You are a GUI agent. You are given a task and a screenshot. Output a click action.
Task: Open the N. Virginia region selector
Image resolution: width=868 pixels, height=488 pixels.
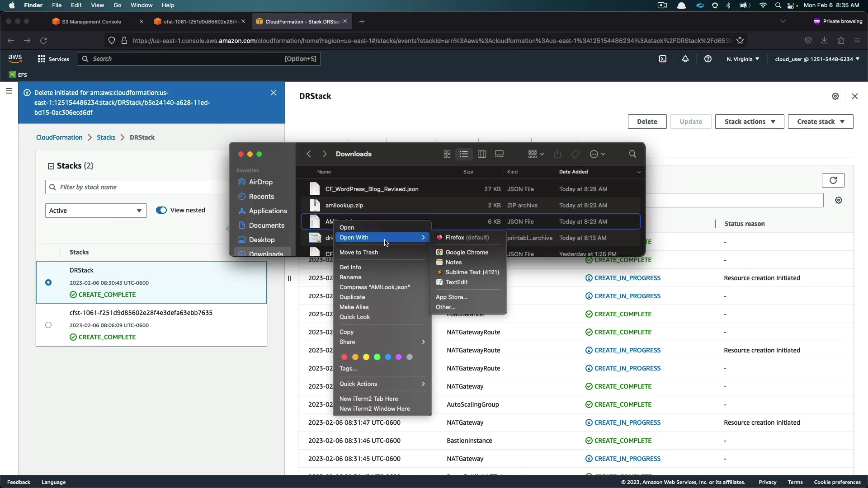743,59
